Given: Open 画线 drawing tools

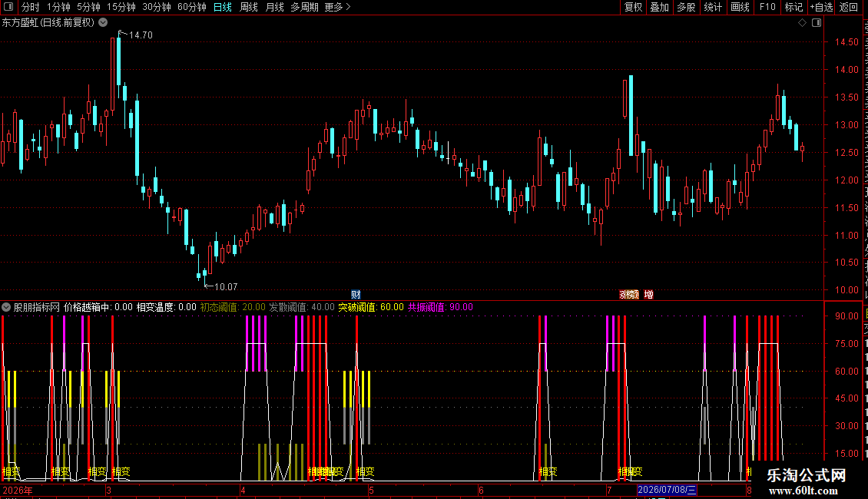Looking at the screenshot, I should [740, 7].
